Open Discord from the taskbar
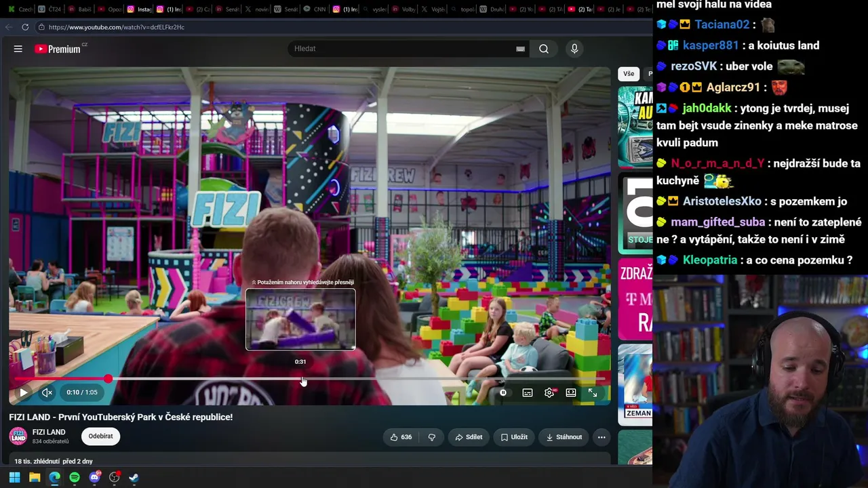868x488 pixels. 94,477
